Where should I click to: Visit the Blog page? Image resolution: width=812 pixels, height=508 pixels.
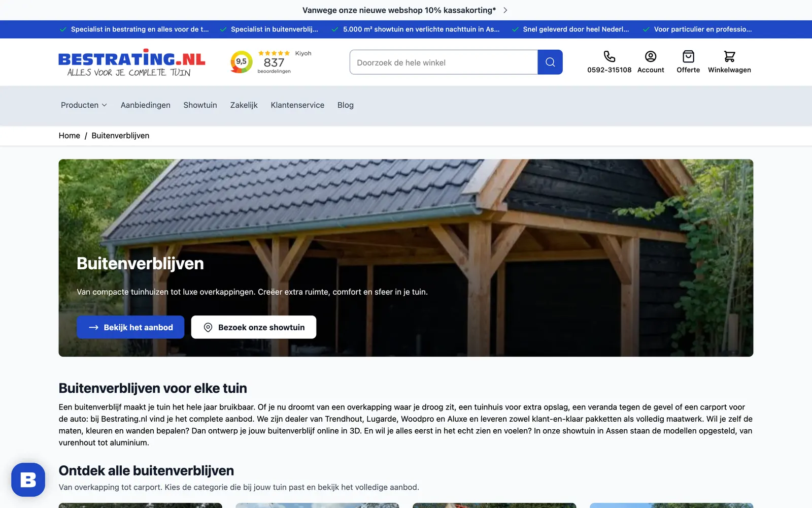tap(346, 105)
